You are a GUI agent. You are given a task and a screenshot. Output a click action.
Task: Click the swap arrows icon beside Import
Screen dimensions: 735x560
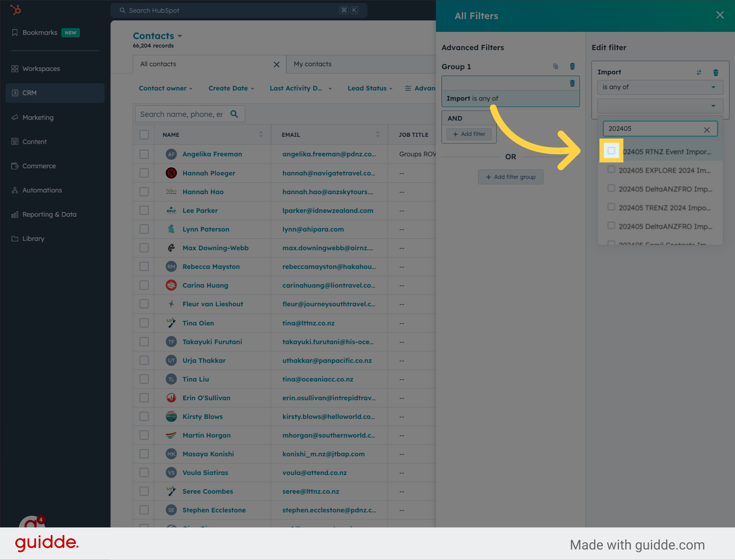(x=699, y=72)
